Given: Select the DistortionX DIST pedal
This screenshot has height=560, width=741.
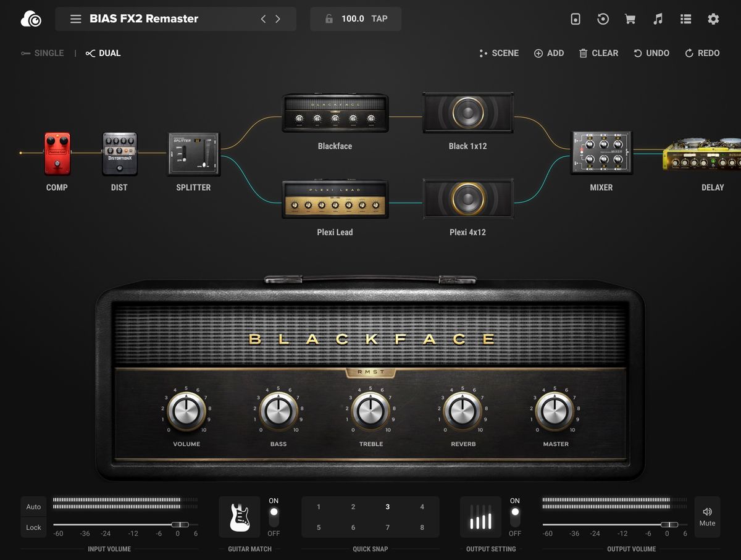Looking at the screenshot, I should tap(120, 154).
